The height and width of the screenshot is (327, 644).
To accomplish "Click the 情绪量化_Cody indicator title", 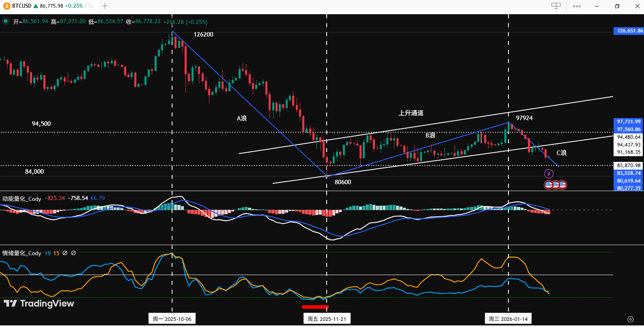I will (22, 253).
